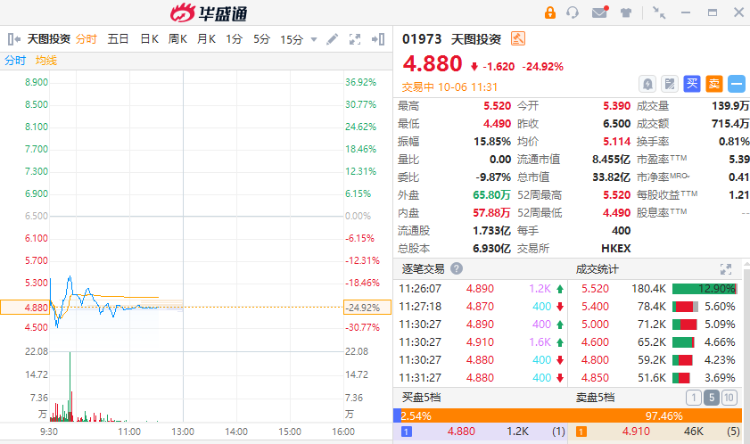Click the 卖盘5档 header
Screen dimensions: 750x444
(x=596, y=397)
